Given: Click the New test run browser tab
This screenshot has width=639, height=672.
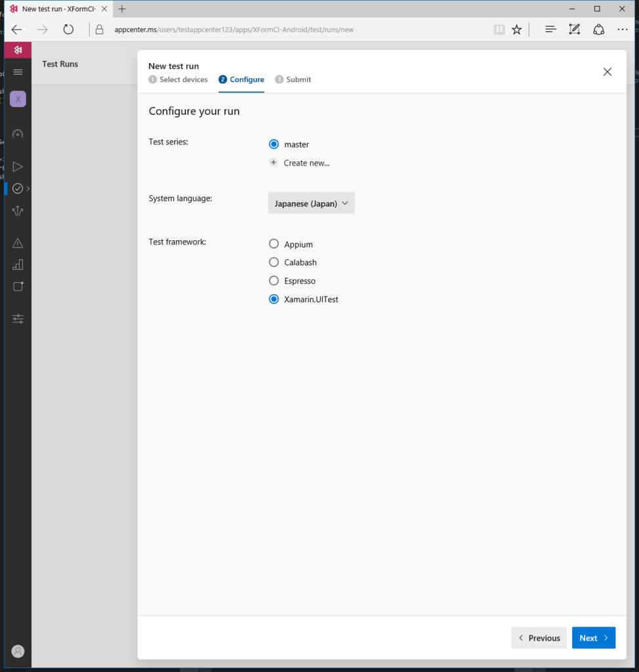Looking at the screenshot, I should [x=58, y=9].
